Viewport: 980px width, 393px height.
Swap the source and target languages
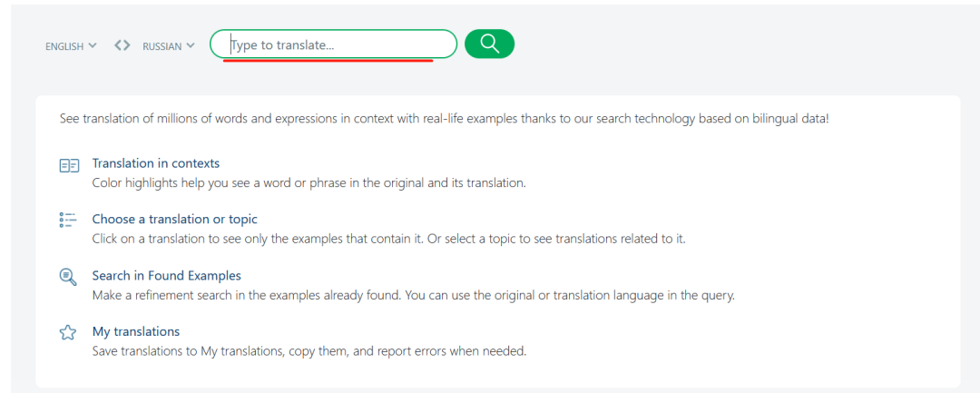(122, 45)
